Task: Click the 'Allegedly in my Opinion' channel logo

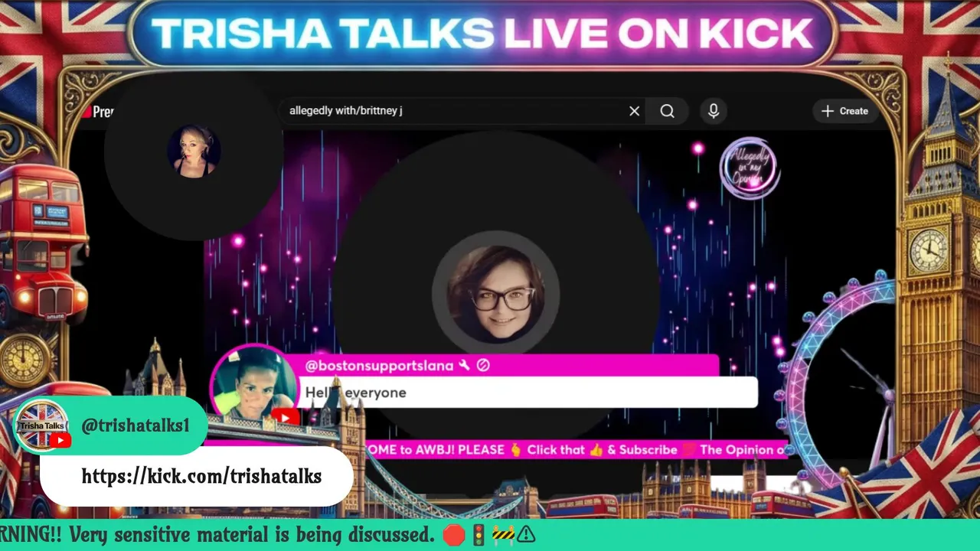Action: click(750, 167)
